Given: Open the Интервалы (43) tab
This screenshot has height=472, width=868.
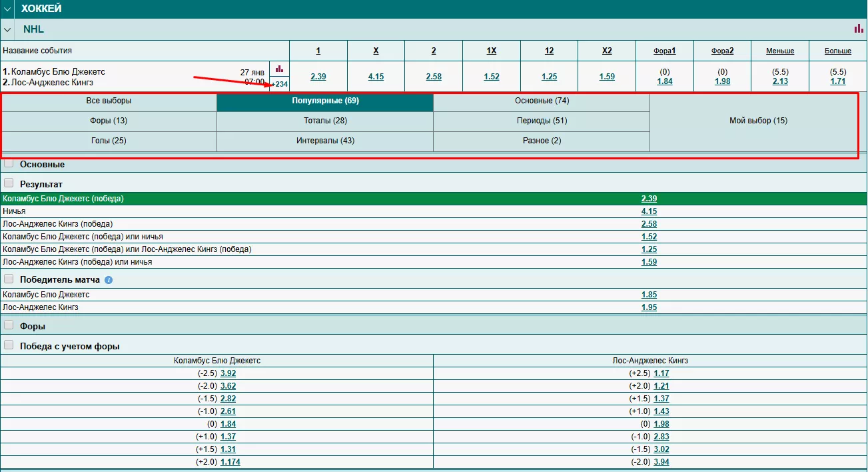Looking at the screenshot, I should (324, 141).
